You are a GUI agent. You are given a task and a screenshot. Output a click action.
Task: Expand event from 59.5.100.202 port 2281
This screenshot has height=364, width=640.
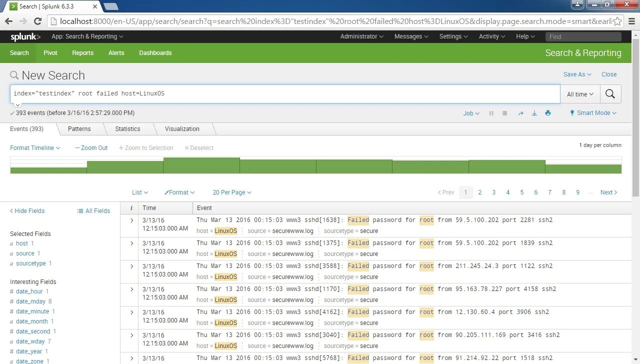click(x=132, y=220)
